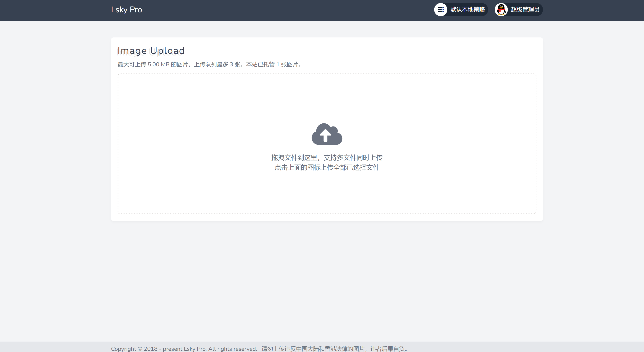Expand the storage strategy pill in the navbar
The image size is (644, 352).
(461, 9)
